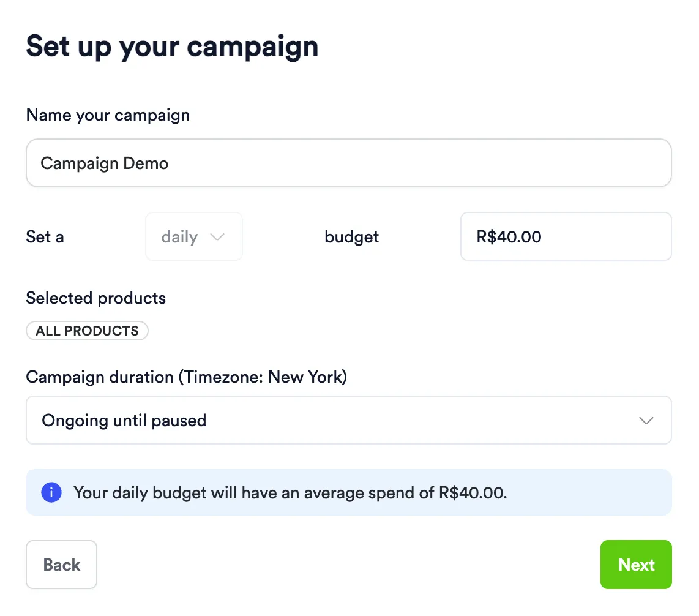Click the Set up your campaign heading
The image size is (699, 616).
[172, 47]
